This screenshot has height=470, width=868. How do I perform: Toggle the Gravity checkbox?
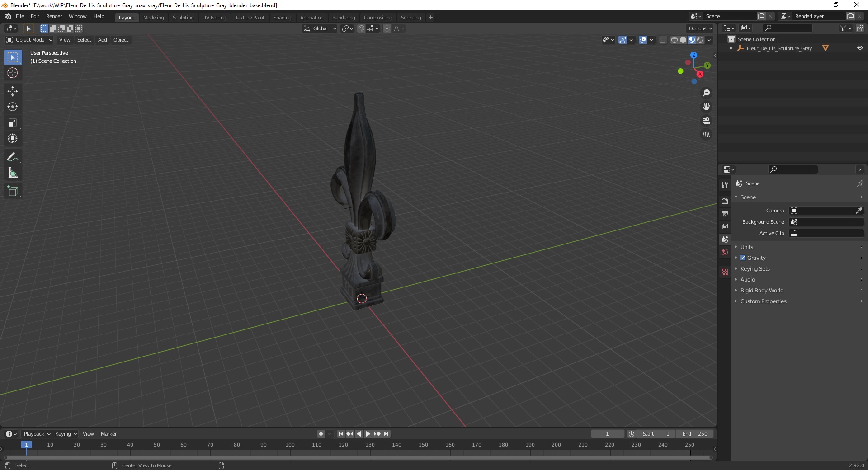pyautogui.click(x=743, y=258)
